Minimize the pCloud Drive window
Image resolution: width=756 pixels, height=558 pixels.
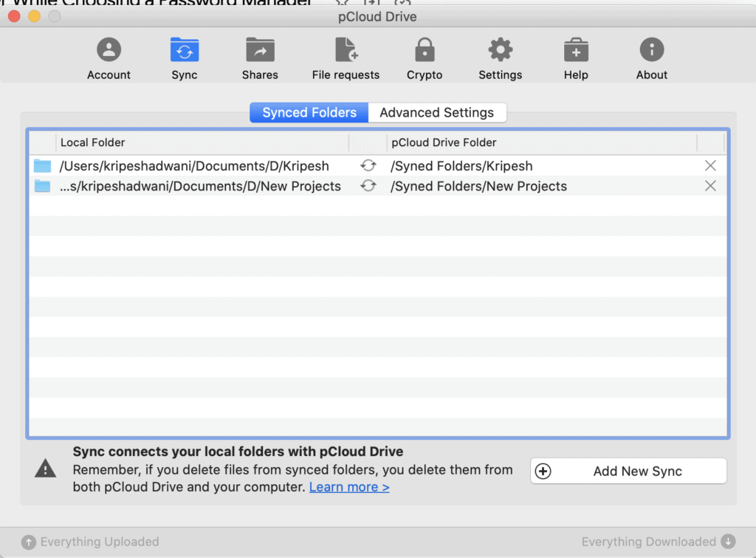coord(34,16)
